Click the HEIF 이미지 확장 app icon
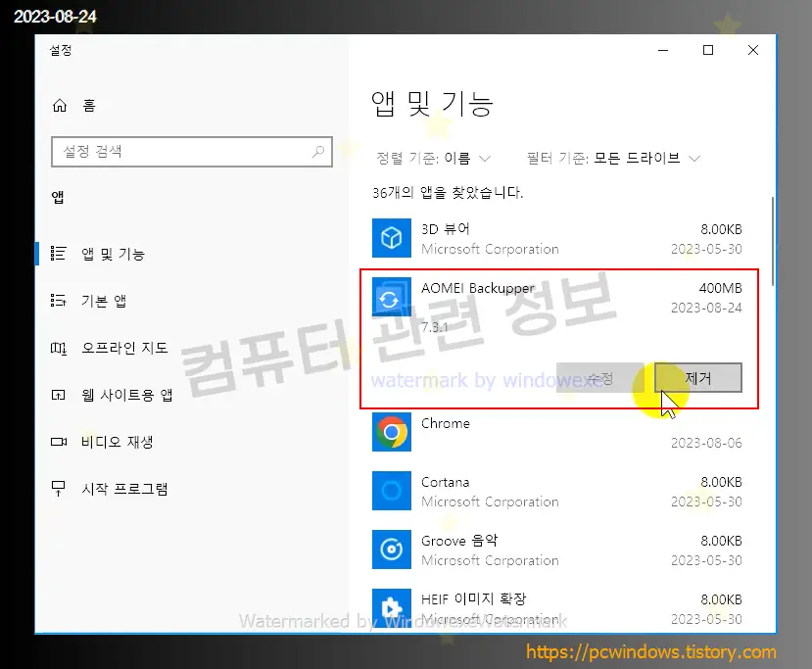 [392, 608]
